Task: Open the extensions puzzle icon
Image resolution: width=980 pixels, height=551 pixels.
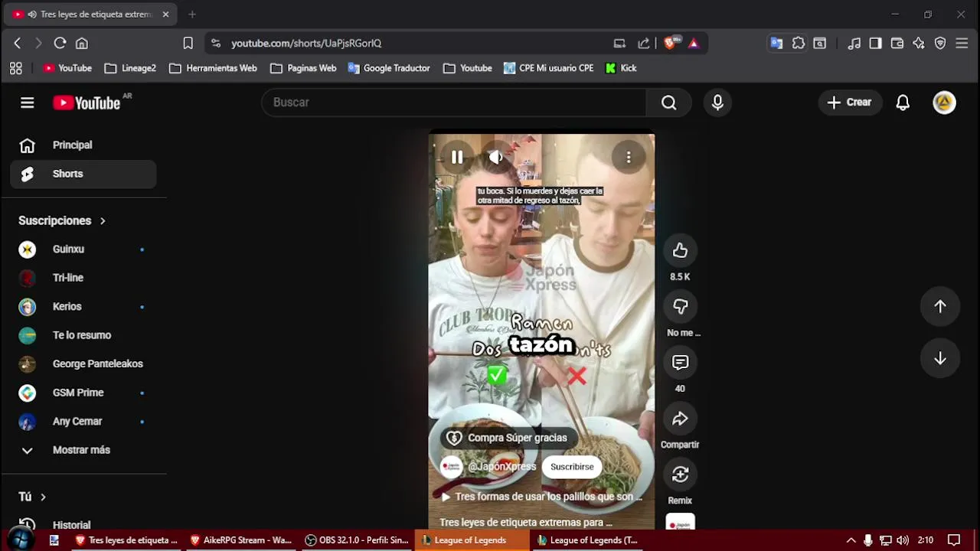Action: [799, 44]
